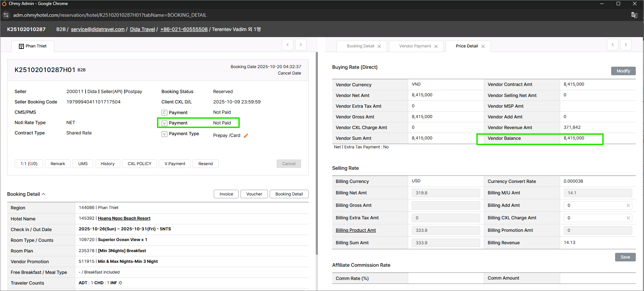
Task: Toggle the V Payment Type checkbox
Action: click(x=164, y=134)
